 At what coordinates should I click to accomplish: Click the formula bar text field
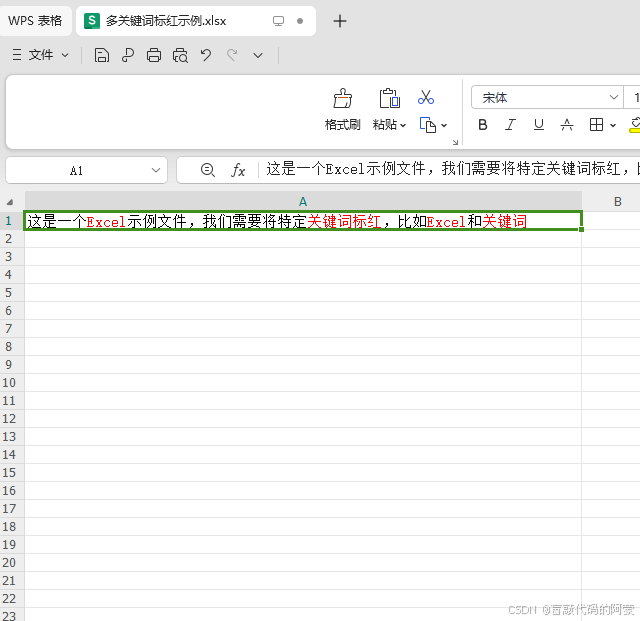(451, 169)
